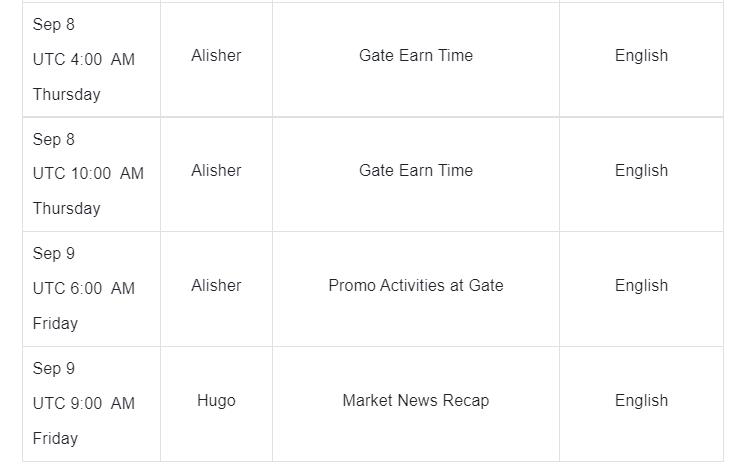This screenshot has height=475, width=739.
Task: Click the "UTC 4:00 AM" time text
Action: 83,59
